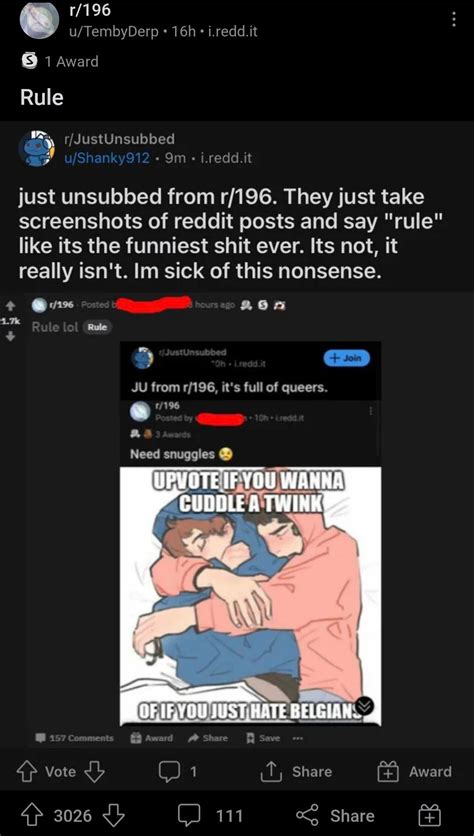The height and width of the screenshot is (836, 474).
Task: Tap Share with upload arrow icon
Action: 298,771
